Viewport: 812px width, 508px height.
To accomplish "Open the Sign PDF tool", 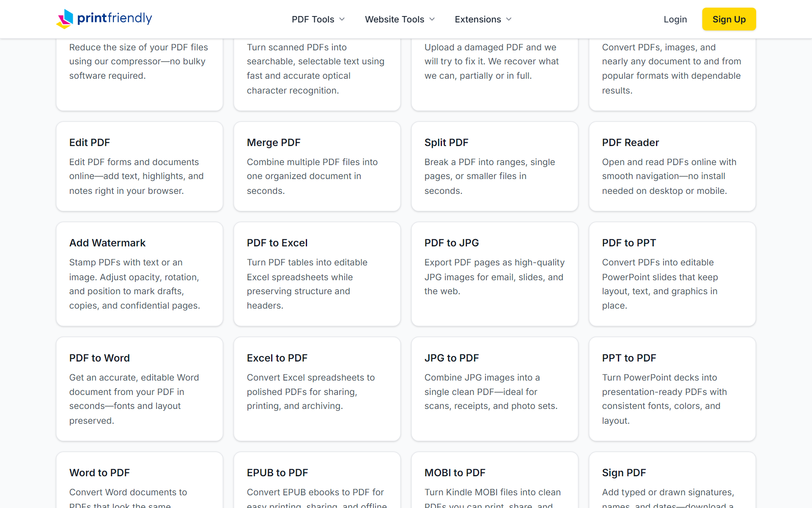I will click(672, 480).
